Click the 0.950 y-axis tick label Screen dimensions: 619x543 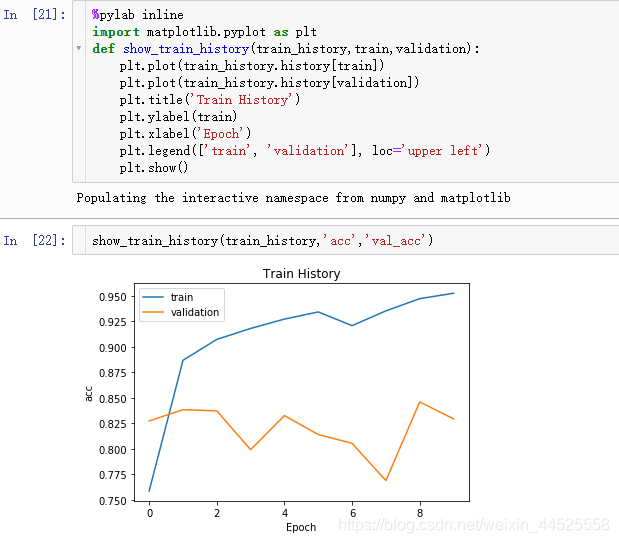pyautogui.click(x=113, y=297)
